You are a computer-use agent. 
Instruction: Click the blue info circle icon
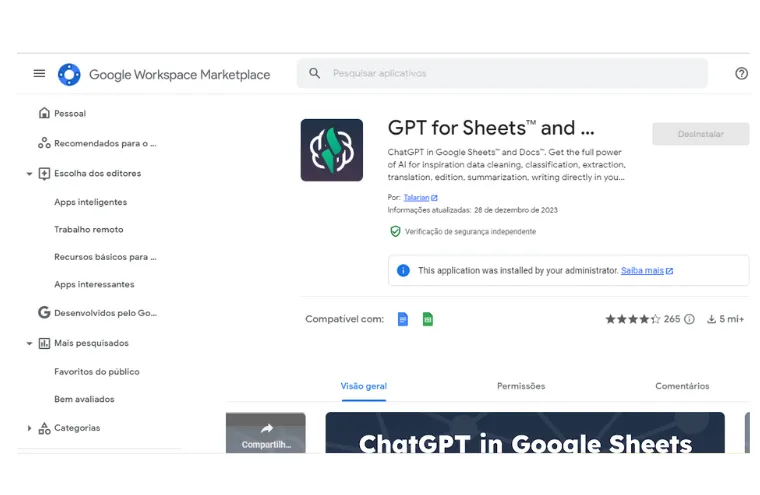403,271
